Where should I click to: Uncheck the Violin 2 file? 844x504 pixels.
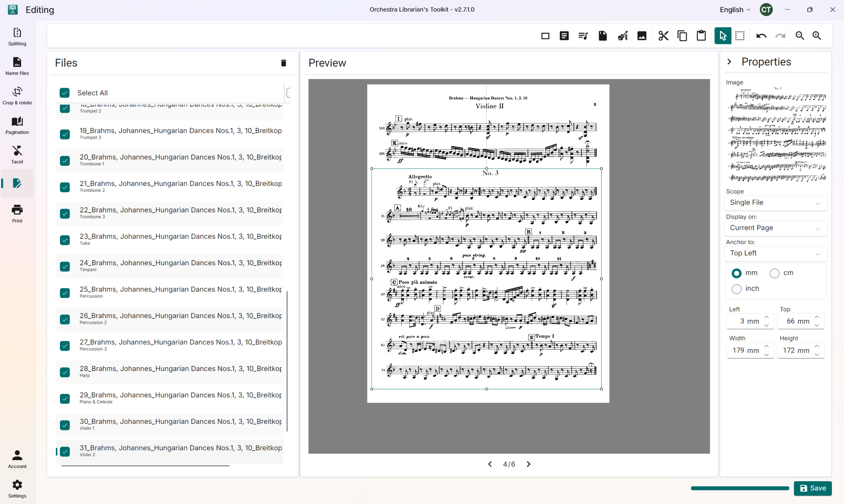[x=65, y=452]
